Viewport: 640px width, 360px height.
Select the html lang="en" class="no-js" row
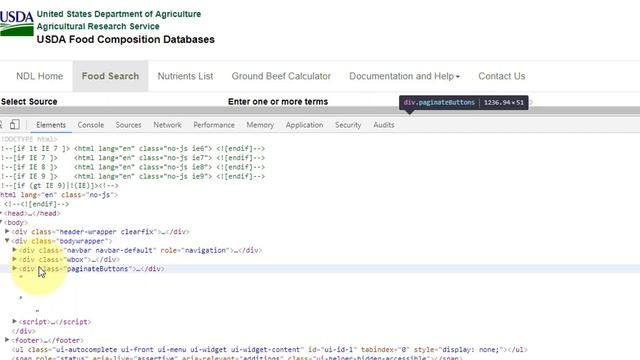point(59,195)
